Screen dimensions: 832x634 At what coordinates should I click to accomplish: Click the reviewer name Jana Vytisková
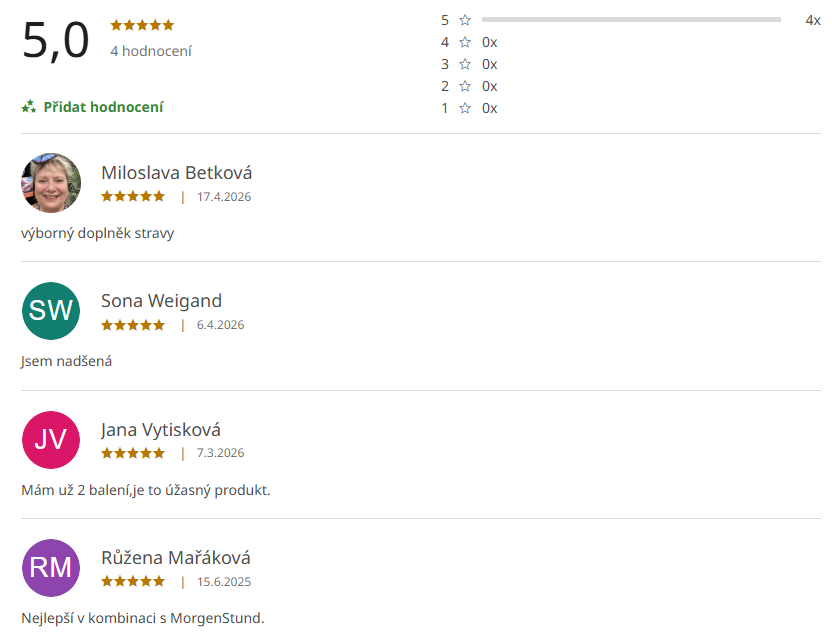[161, 430]
